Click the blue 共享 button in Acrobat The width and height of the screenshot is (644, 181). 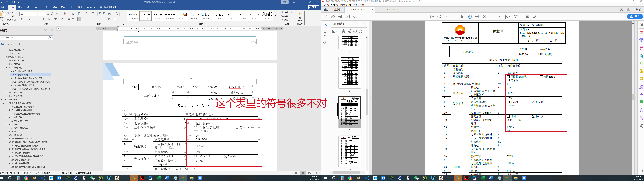(x=635, y=17)
